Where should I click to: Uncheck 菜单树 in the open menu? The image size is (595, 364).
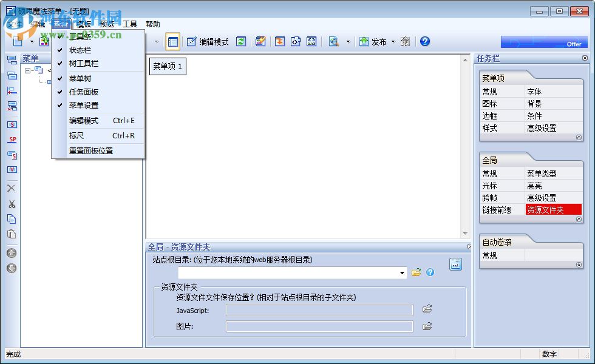click(82, 78)
